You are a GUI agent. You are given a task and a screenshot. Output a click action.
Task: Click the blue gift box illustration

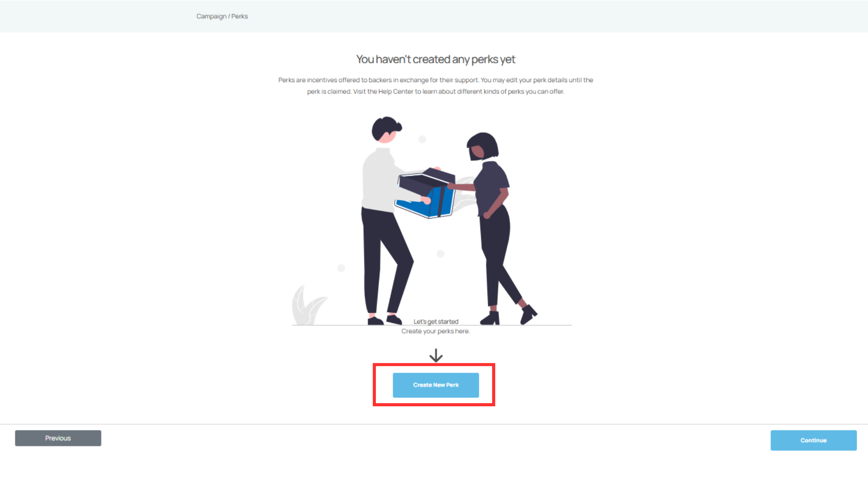point(425,193)
